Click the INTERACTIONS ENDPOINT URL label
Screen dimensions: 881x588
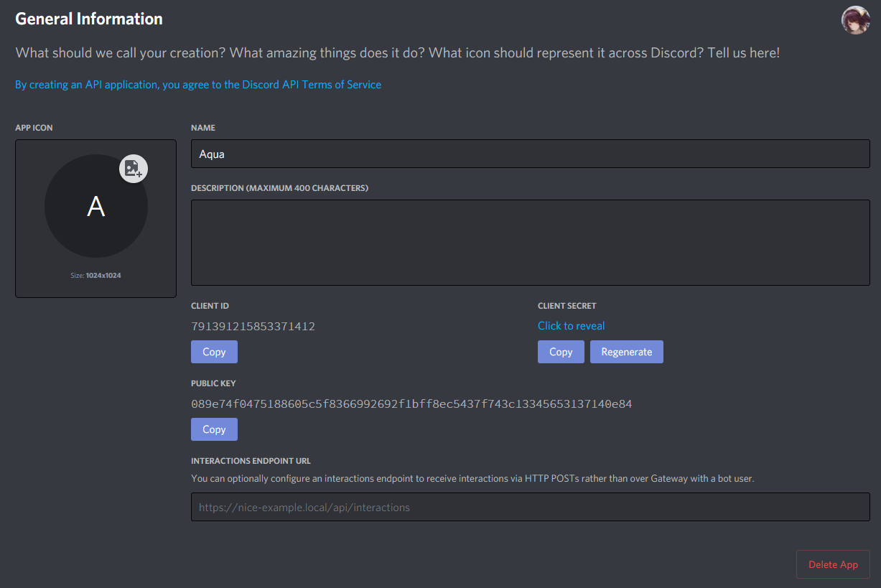251,461
